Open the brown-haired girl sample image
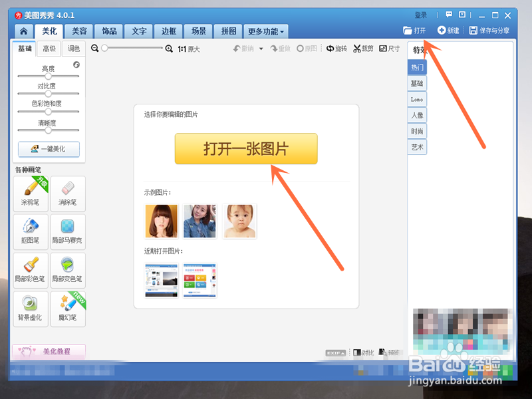Screen dimensions: 532x399 click(162, 221)
